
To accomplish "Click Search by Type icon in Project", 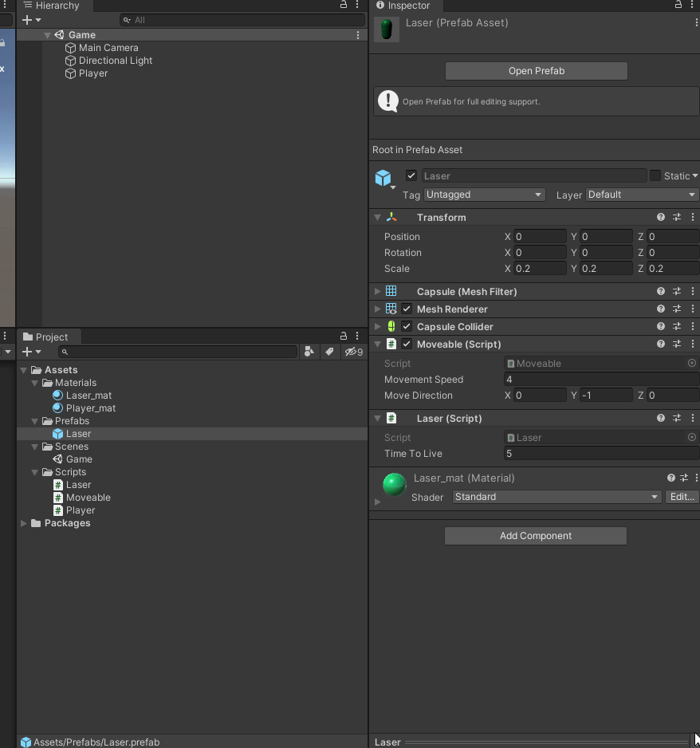I will click(x=309, y=352).
